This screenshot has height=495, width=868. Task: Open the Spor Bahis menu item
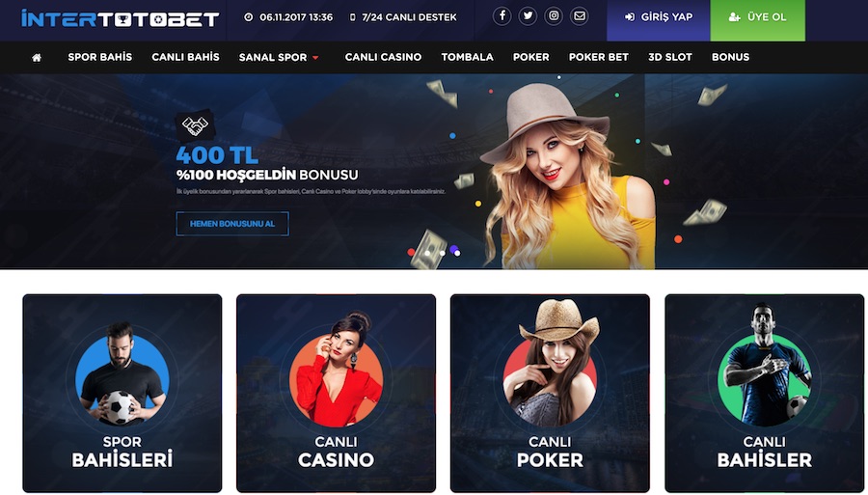[x=100, y=57]
